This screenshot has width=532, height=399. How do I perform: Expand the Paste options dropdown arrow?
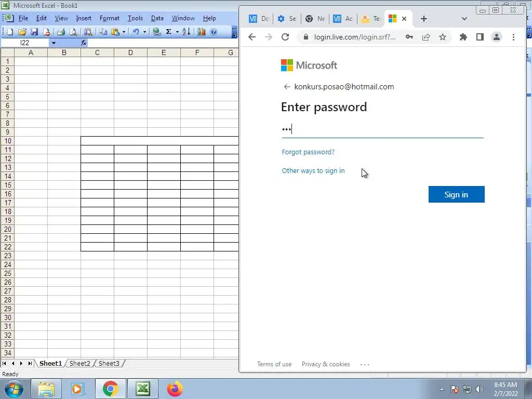124,32
